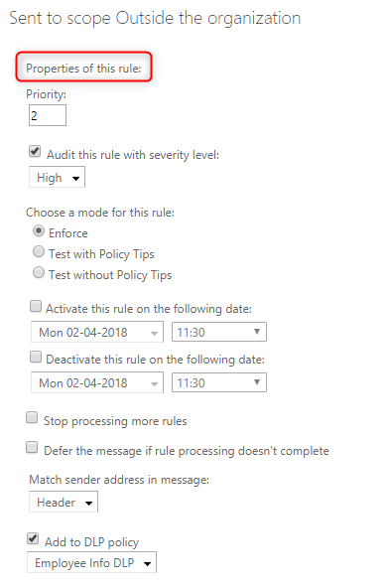Viewport: 388px width, 588px height.
Task: Open the activation date picker Mon 02-04-2018
Action: pyautogui.click(x=97, y=332)
